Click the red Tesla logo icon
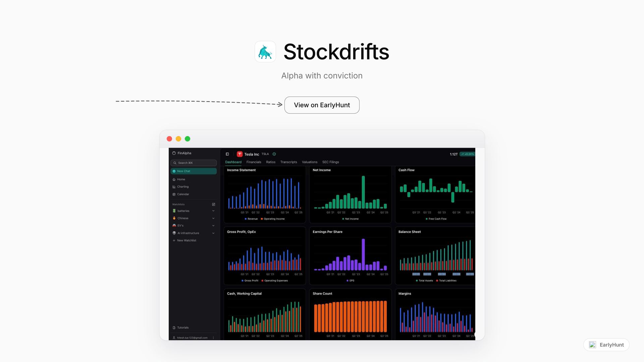 tap(239, 154)
